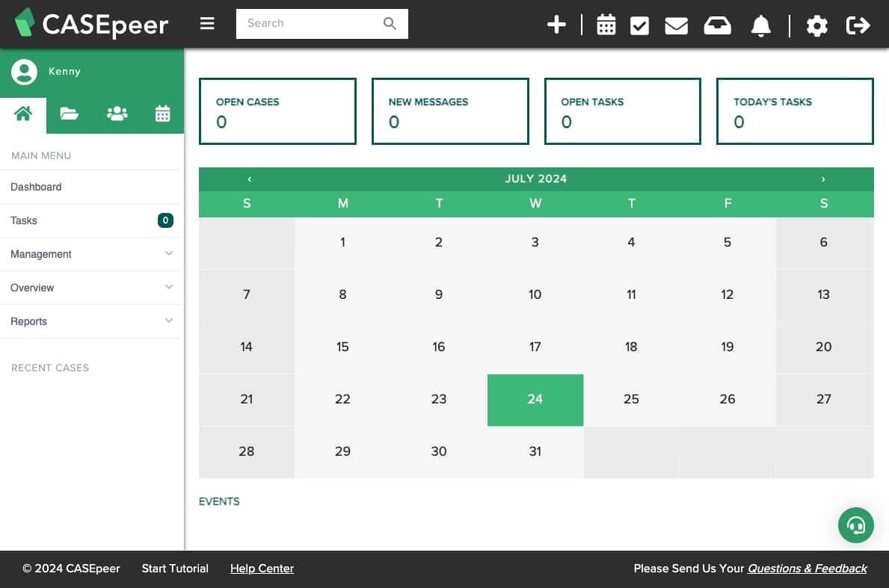Expand the Overview menu section
The image size is (889, 588).
32,288
